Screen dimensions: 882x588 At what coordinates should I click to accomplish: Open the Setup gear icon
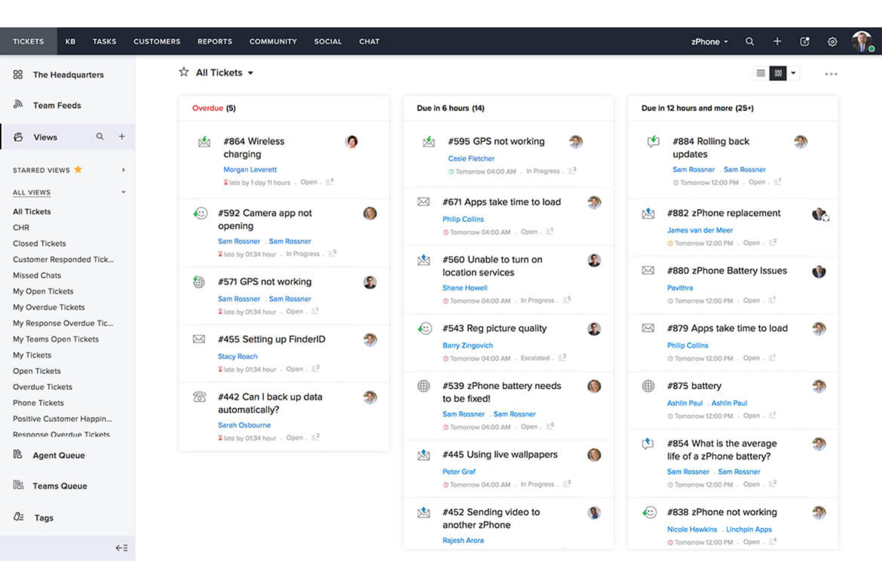(832, 41)
